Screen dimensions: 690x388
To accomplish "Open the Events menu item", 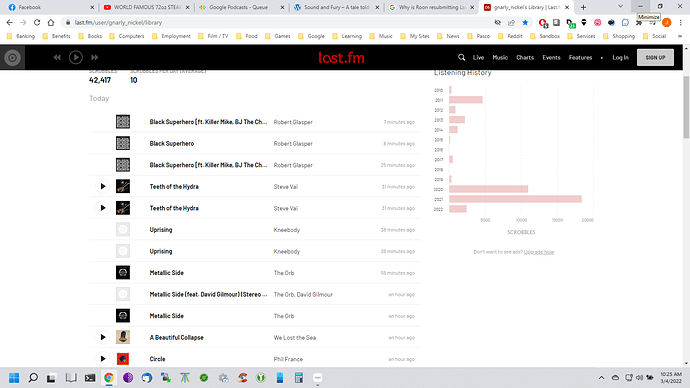I will click(x=551, y=57).
